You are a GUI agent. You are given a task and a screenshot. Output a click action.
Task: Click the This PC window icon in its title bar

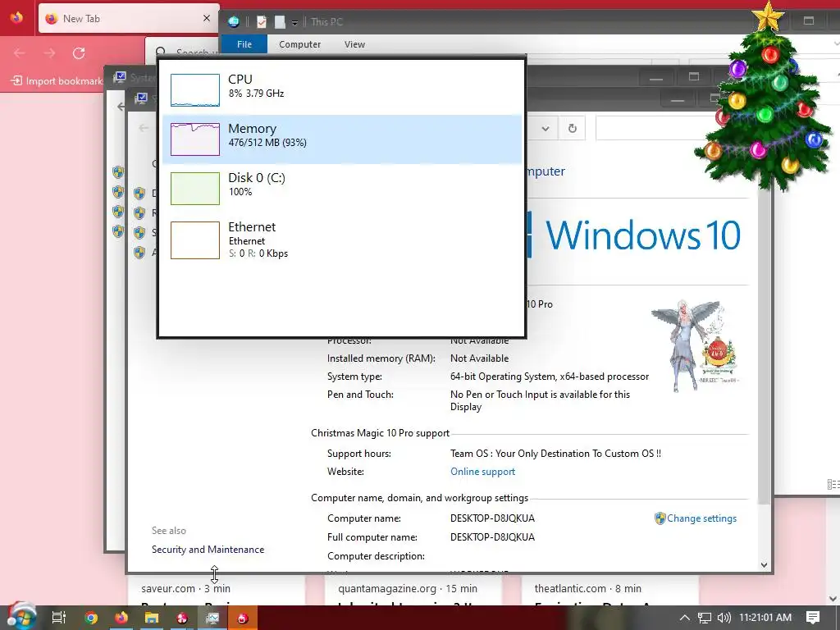(x=234, y=21)
